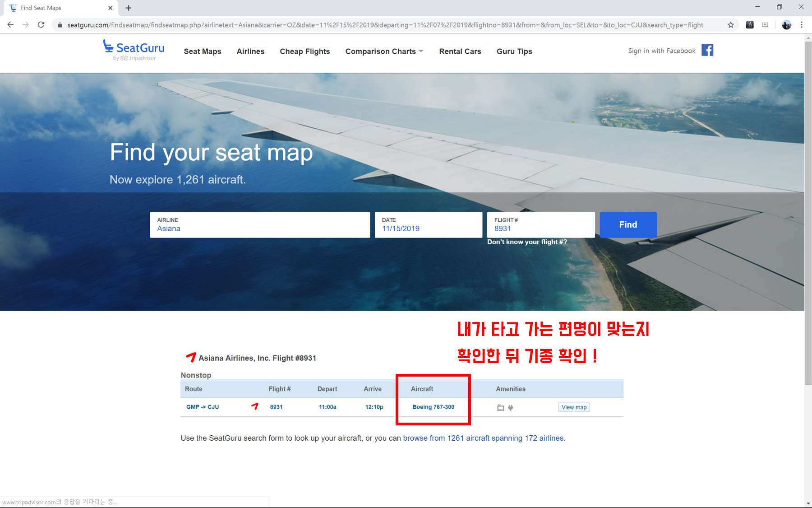Go back to the previous browser page
The height and width of the screenshot is (508, 812).
(x=10, y=25)
